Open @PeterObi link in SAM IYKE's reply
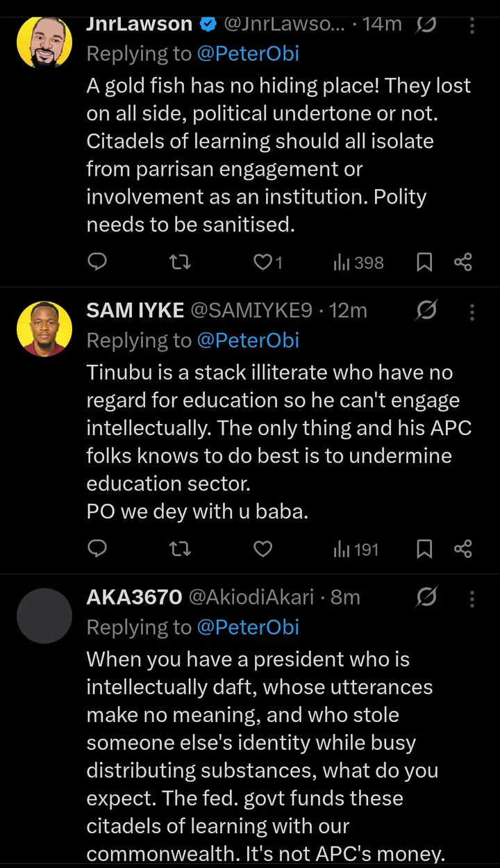 (248, 340)
